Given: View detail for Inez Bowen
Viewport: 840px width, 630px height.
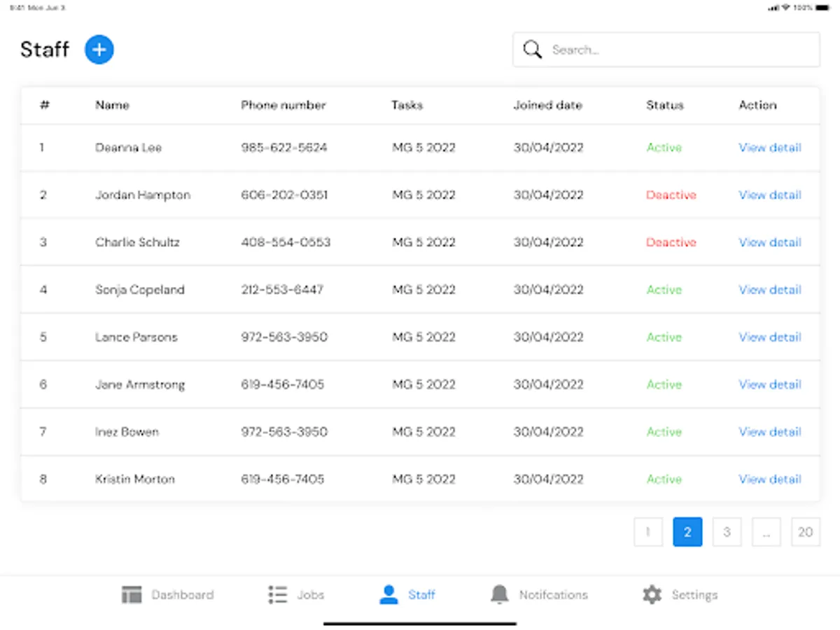Looking at the screenshot, I should (770, 432).
